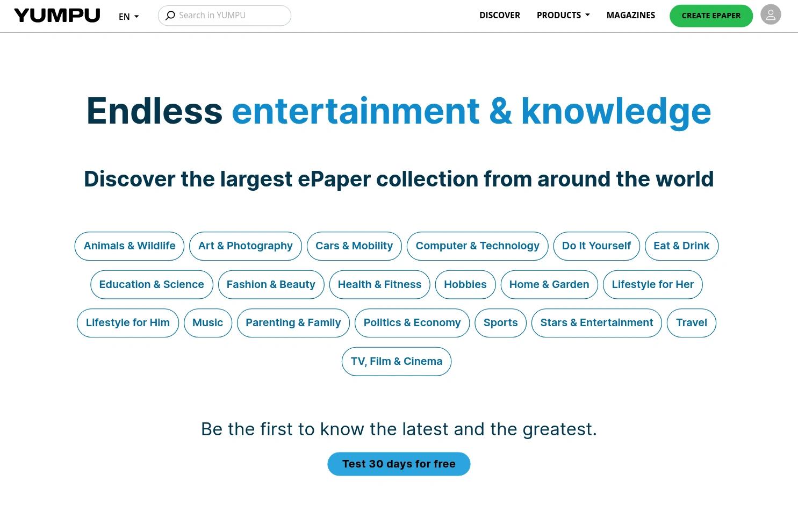798x532 pixels.
Task: Open the EN language dropdown
Action: 128,17
